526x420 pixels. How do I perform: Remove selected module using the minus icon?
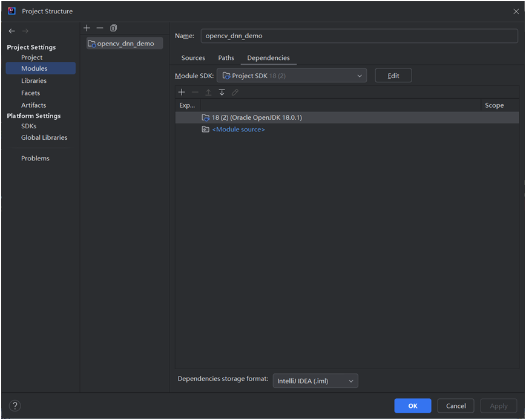click(100, 28)
